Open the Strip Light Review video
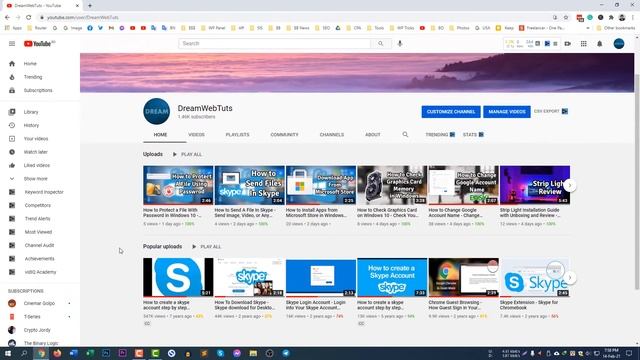The width and height of the screenshot is (640, 360). pyautogui.click(x=535, y=185)
